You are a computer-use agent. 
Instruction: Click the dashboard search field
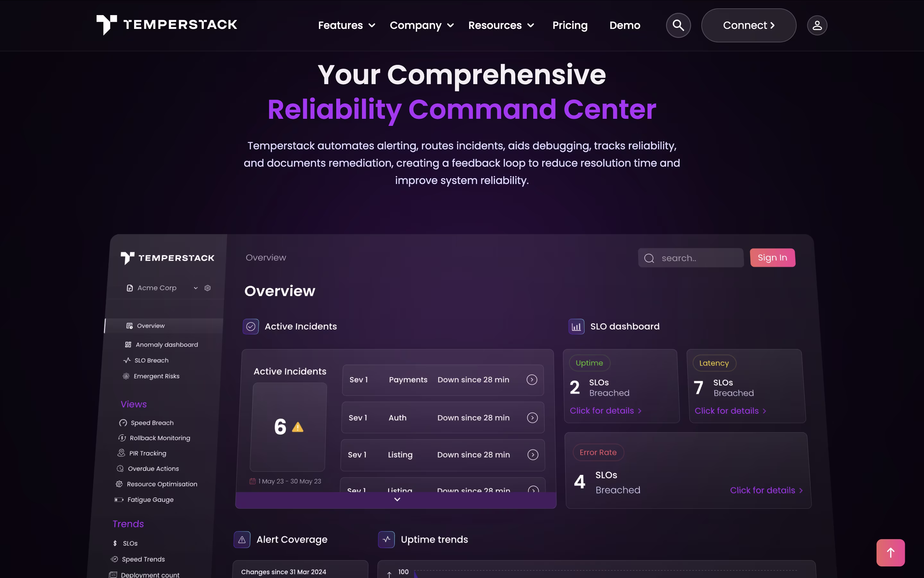(691, 258)
